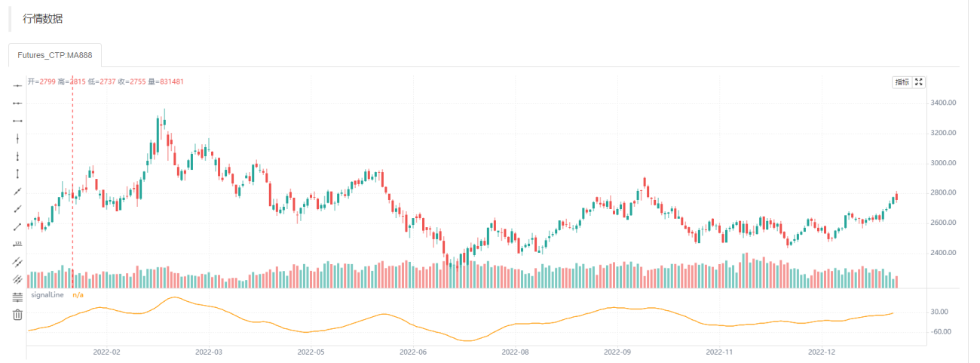Click the 收=2755 close price readout
This screenshot has width=980, height=363.
tap(132, 82)
